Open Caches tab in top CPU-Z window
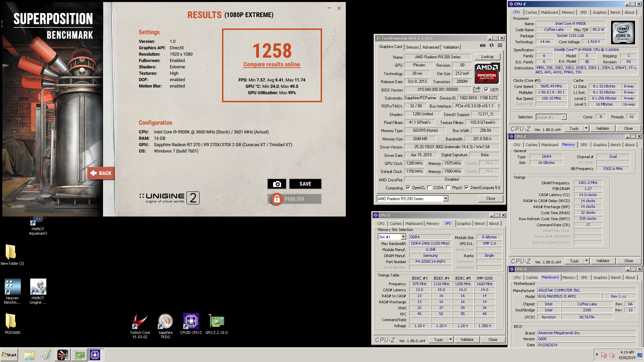This screenshot has width=644, height=362. [x=531, y=12]
